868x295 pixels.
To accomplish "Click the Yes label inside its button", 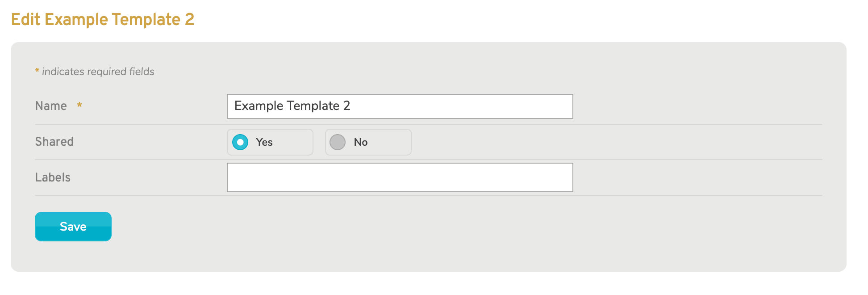I will coord(264,142).
